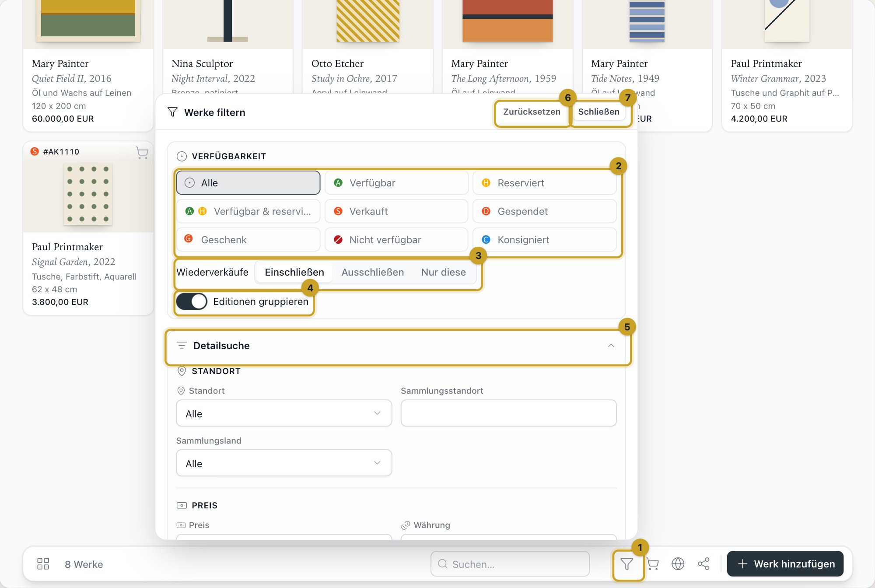The height and width of the screenshot is (588, 875).
Task: Filter by Nicht verfügbar status
Action: coord(396,240)
